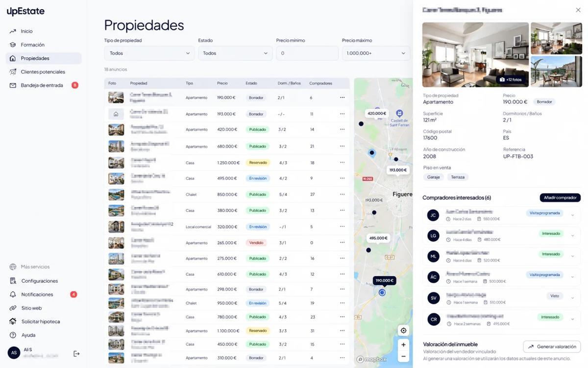Click the Generar valoración button
The height and width of the screenshot is (368, 588).
pyautogui.click(x=552, y=346)
